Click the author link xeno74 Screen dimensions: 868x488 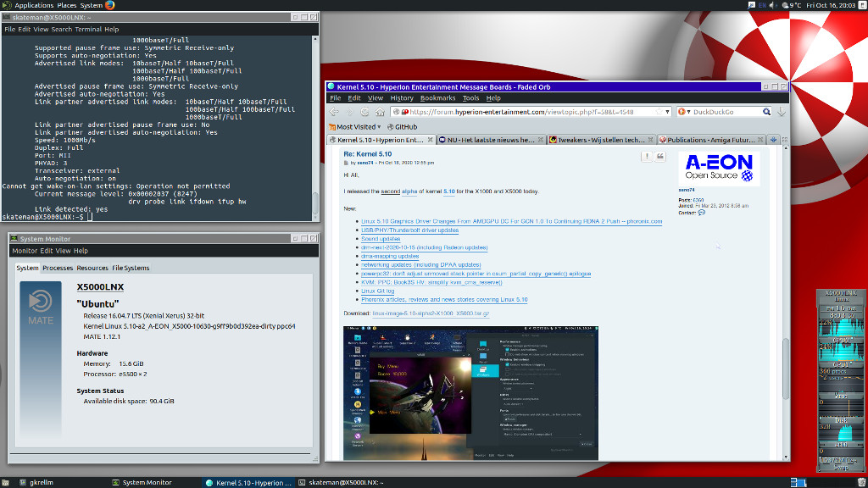tap(364, 163)
